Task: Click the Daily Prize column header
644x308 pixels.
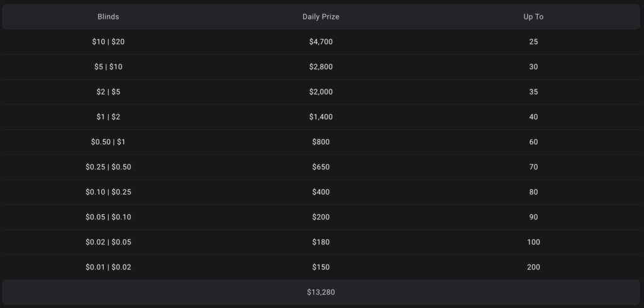Action: coord(321,17)
